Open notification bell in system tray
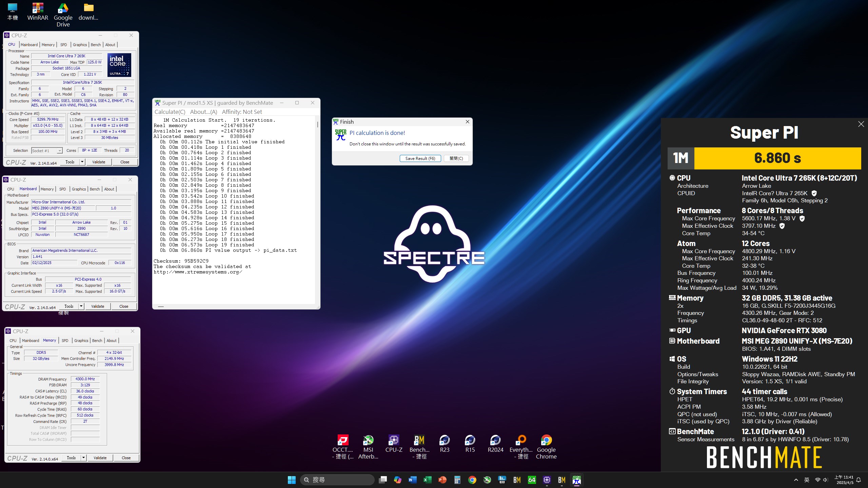 (x=859, y=480)
